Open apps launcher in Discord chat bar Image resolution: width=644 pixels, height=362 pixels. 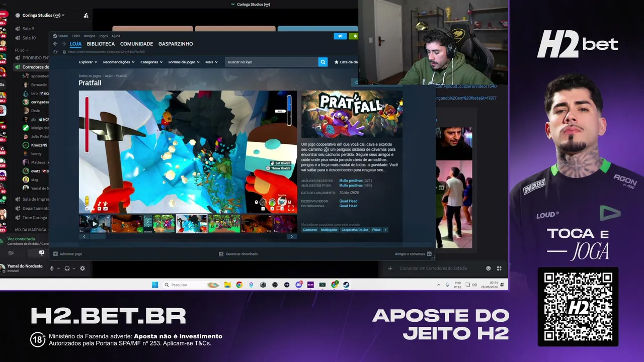(x=499, y=268)
